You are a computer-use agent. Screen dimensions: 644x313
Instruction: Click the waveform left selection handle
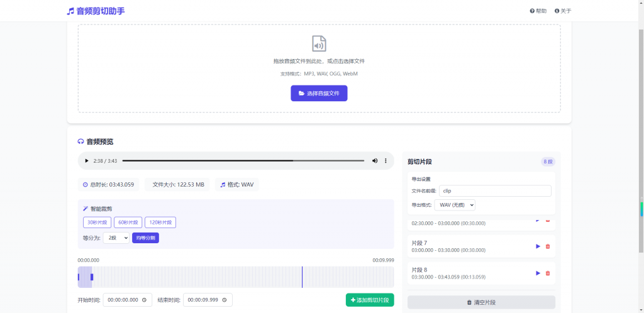pos(79,277)
